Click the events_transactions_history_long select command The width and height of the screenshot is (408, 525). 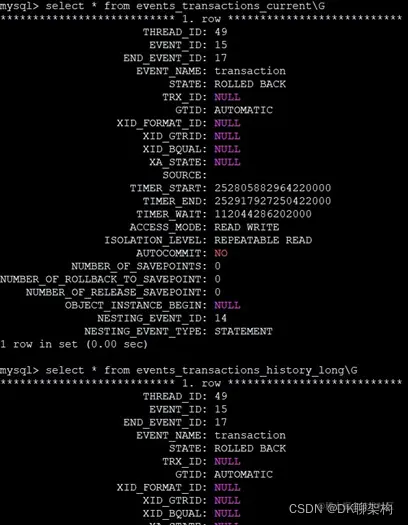pos(179,370)
